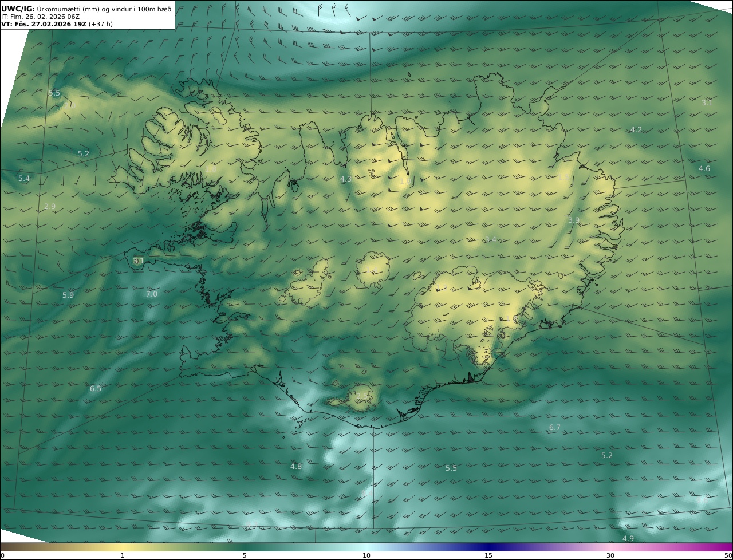The width and height of the screenshot is (733, 560).
Task: Click the 4.8 value on the map
Action: (295, 467)
